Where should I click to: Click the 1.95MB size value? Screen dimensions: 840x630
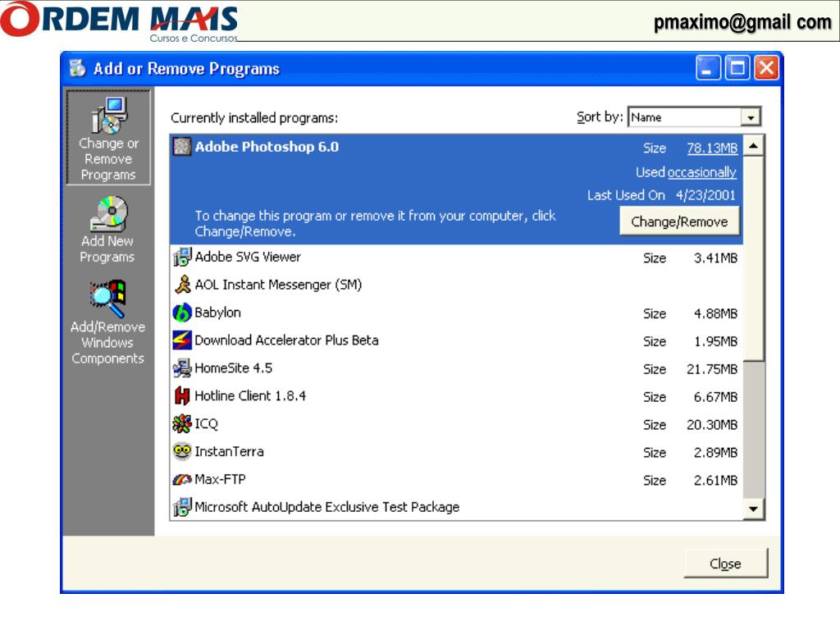click(715, 342)
